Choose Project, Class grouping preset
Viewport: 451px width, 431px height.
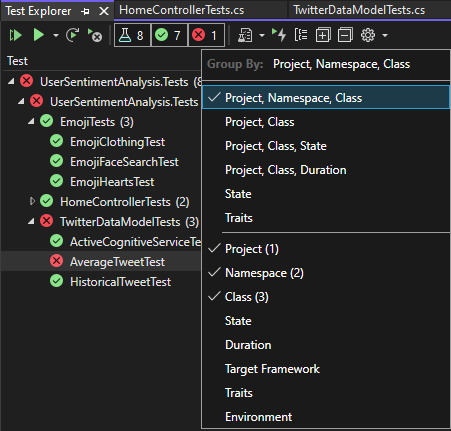(x=326, y=122)
